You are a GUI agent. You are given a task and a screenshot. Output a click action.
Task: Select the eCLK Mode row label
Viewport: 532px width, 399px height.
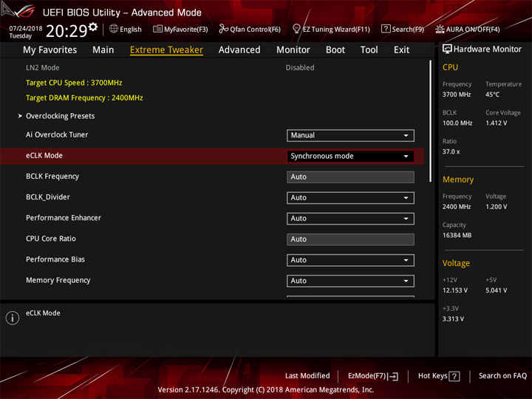coord(44,155)
